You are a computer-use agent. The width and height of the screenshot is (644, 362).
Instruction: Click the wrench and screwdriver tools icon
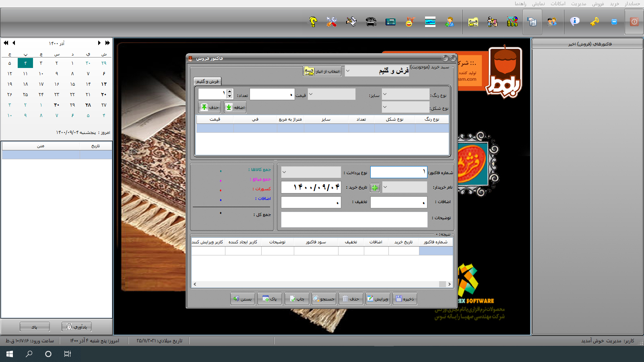332,22
